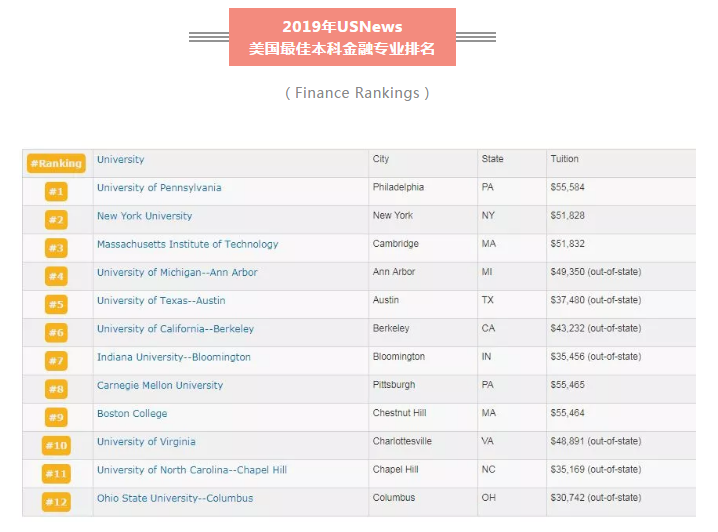718x532 pixels.
Task: Click the $43,232 (out-of-state) tuition value
Action: [x=596, y=329]
